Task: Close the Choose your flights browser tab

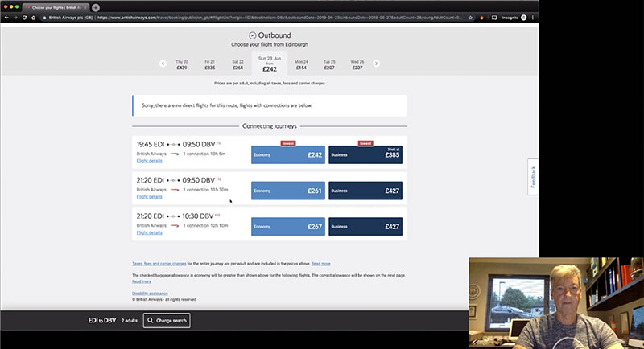Action: [x=85, y=7]
